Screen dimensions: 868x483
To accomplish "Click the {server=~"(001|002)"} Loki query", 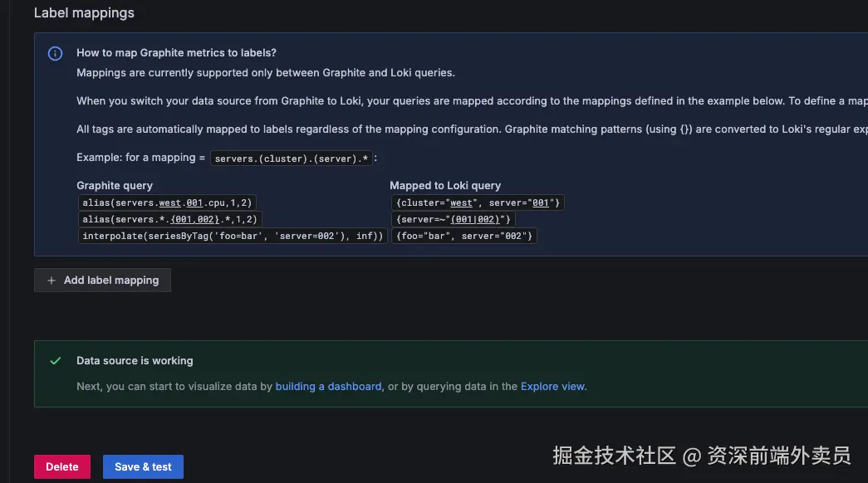I will click(454, 219).
